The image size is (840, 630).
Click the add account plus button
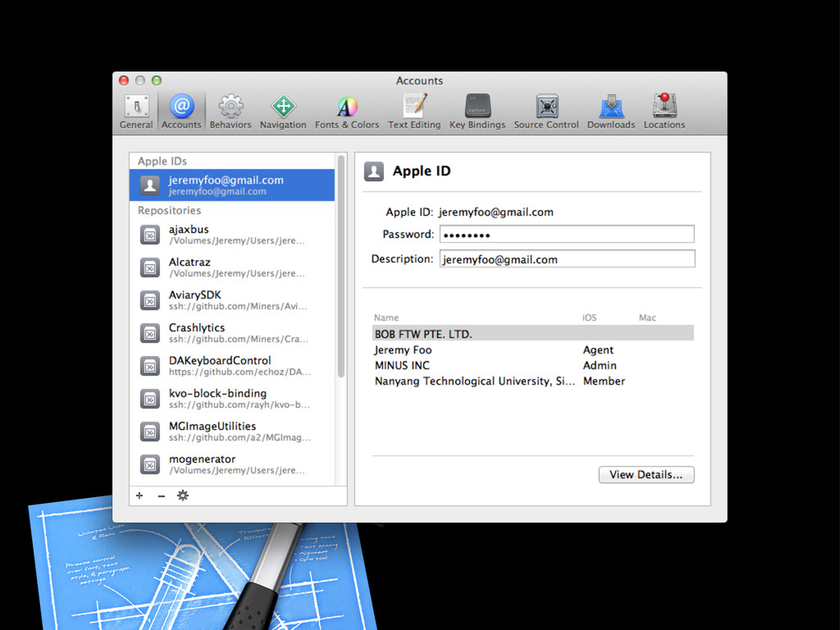tap(139, 495)
